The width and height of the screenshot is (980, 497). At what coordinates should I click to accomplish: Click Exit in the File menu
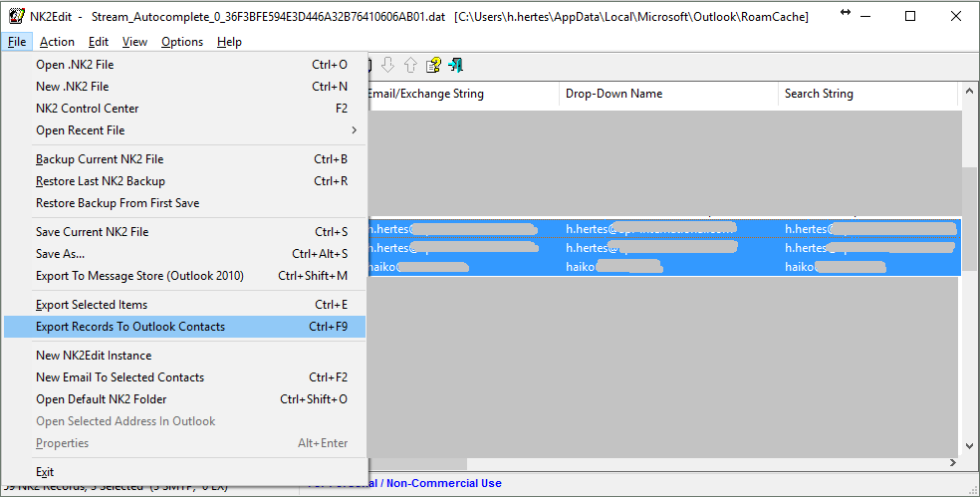184,471
